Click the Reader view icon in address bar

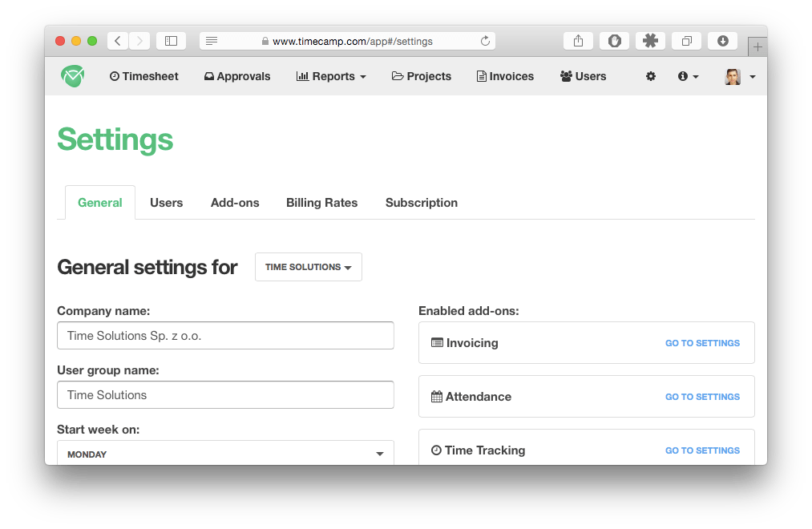pyautogui.click(x=212, y=41)
